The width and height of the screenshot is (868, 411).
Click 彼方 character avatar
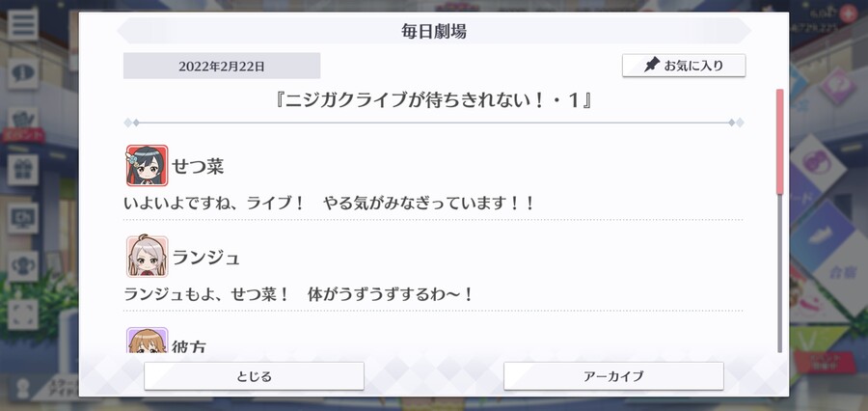click(x=147, y=341)
